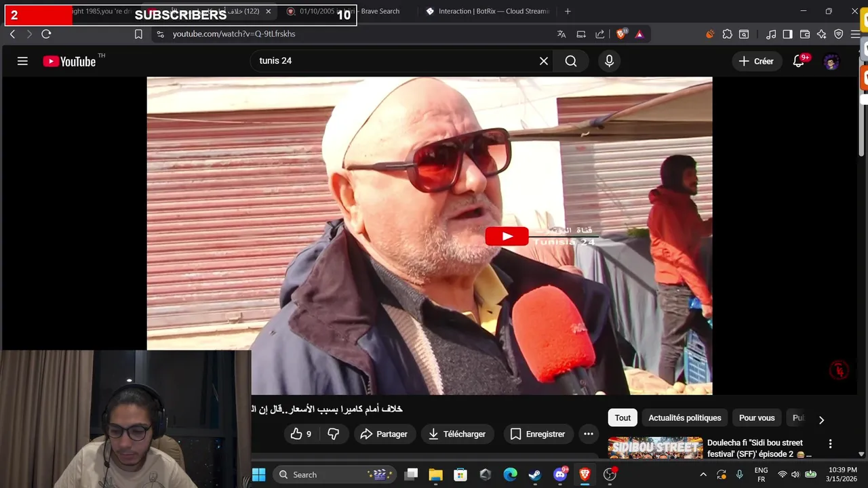Open the browser extensions puzzle icon
Image resolution: width=868 pixels, height=488 pixels.
[x=727, y=34]
